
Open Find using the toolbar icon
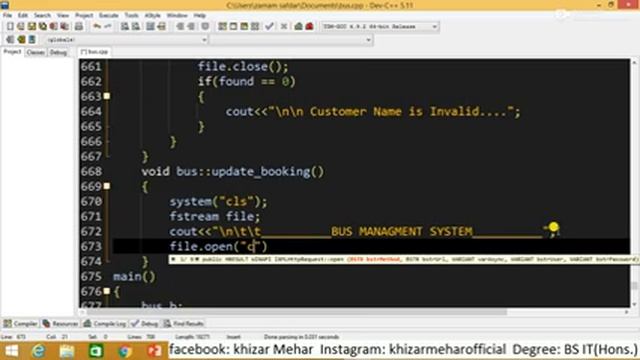point(125,27)
